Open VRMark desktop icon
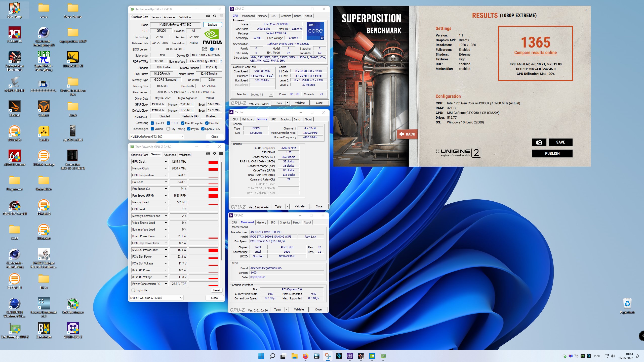The height and width of the screenshot is (362, 644). click(x=44, y=109)
